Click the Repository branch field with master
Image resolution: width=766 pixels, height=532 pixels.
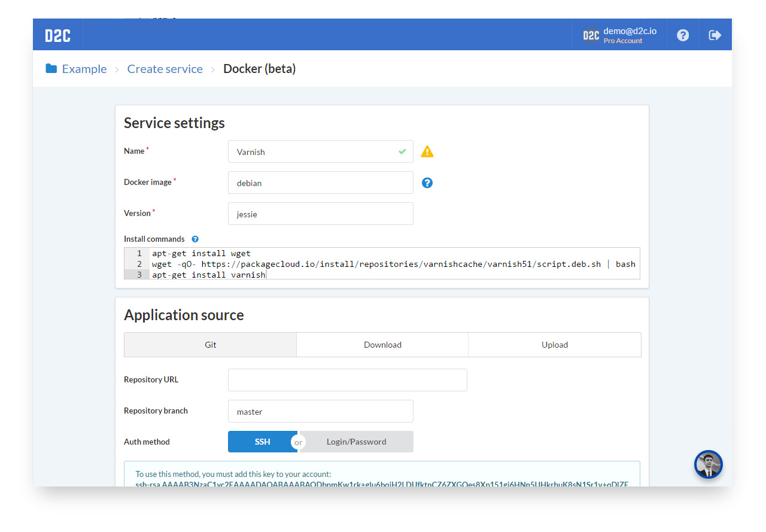tap(321, 411)
